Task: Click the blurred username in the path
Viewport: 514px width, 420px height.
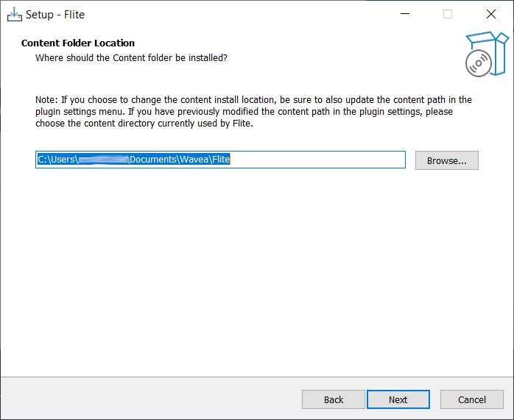Action: click(x=103, y=160)
